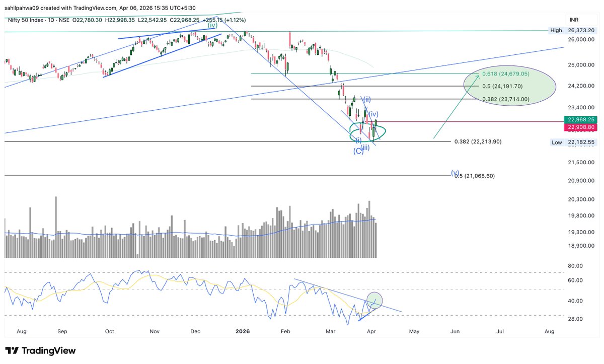Click the 21,500.00 price axis label

582,163
